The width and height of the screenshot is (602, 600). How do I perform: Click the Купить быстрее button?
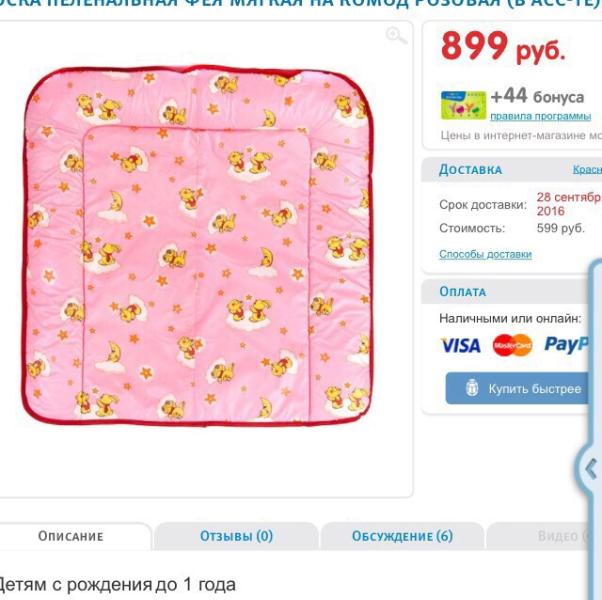pyautogui.click(x=517, y=388)
